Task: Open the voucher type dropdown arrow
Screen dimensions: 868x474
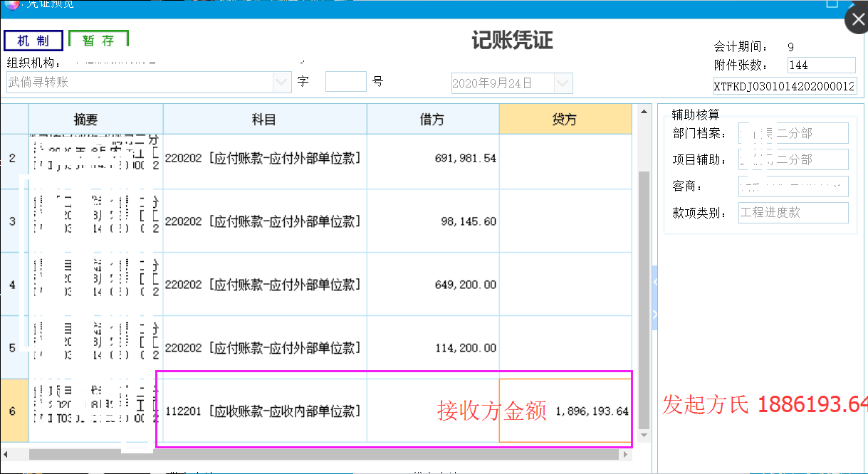Action: point(281,83)
